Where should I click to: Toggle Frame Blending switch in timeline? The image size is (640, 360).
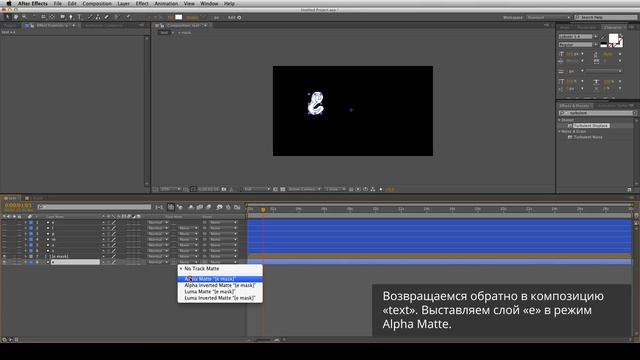200,207
